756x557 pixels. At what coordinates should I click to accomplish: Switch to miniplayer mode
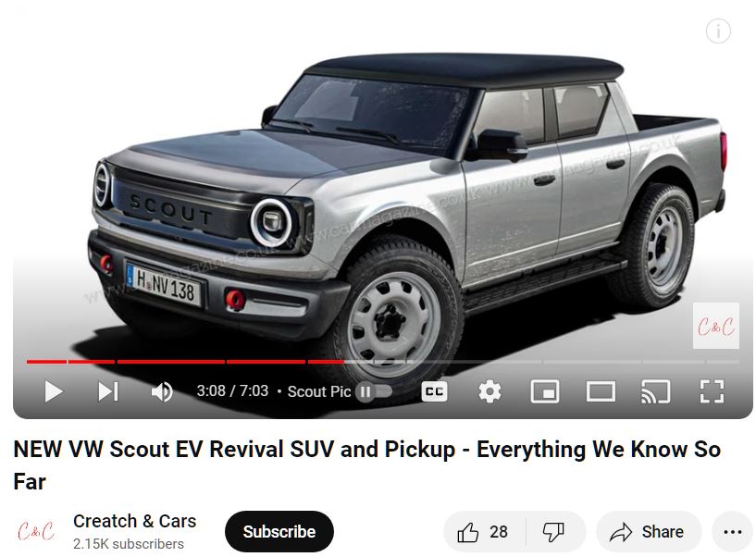[545, 391]
